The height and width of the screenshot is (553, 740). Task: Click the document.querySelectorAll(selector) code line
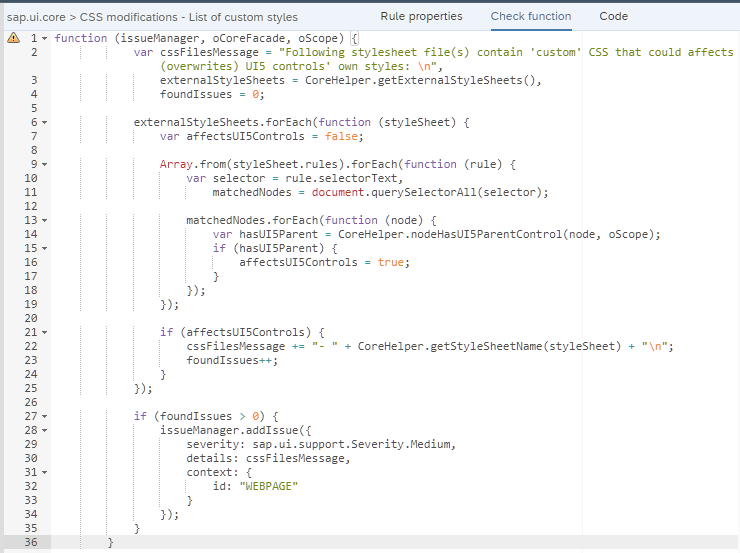point(430,192)
